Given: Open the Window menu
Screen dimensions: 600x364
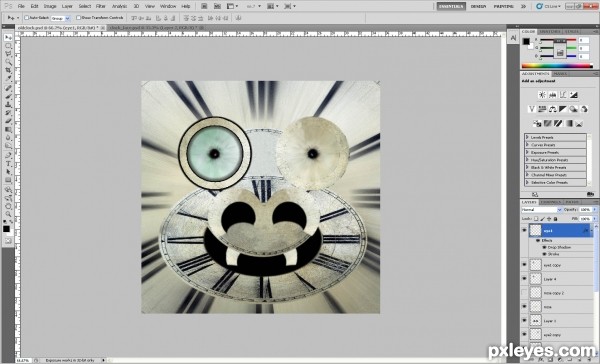Looking at the screenshot, I should pyautogui.click(x=168, y=6).
